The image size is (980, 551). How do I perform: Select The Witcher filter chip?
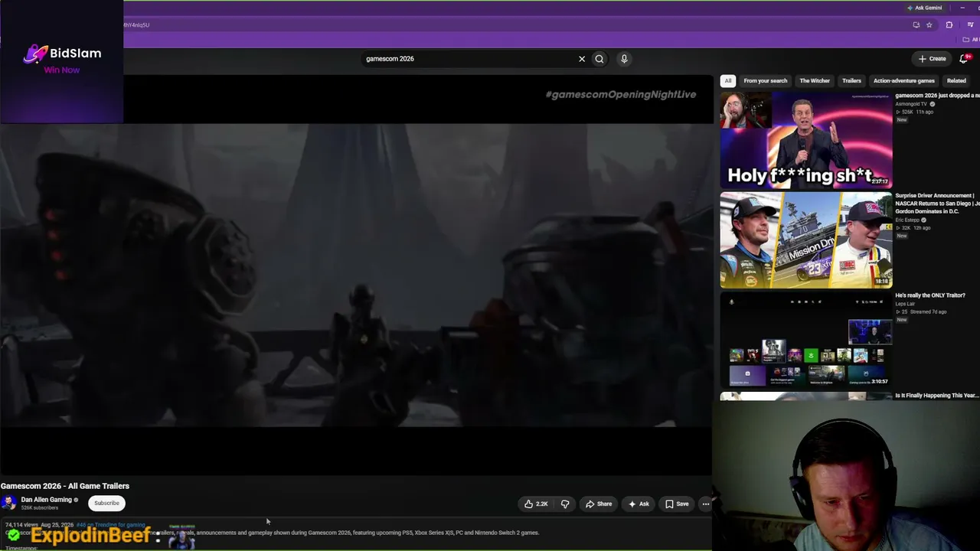tap(815, 80)
